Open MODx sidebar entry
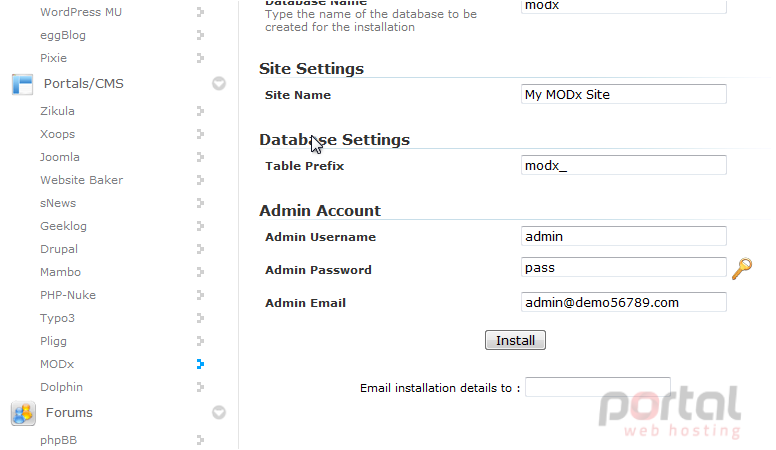 (57, 364)
